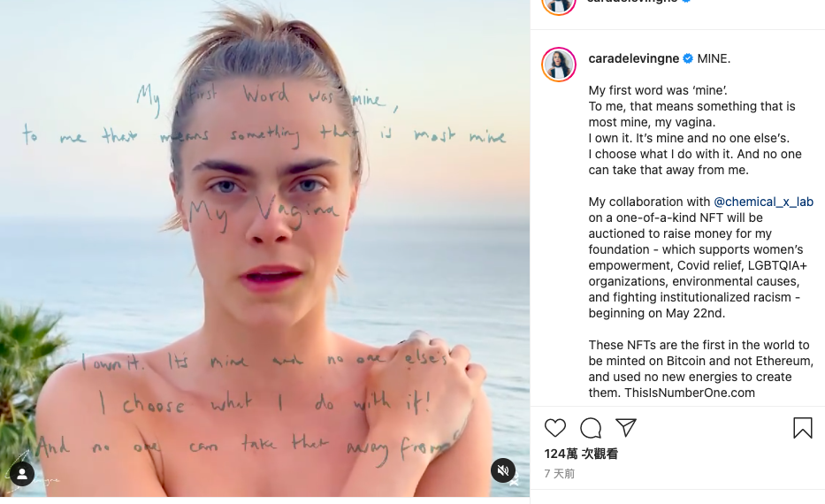
Task: Click the 124萬 次觀看 view count
Action: click(581, 454)
